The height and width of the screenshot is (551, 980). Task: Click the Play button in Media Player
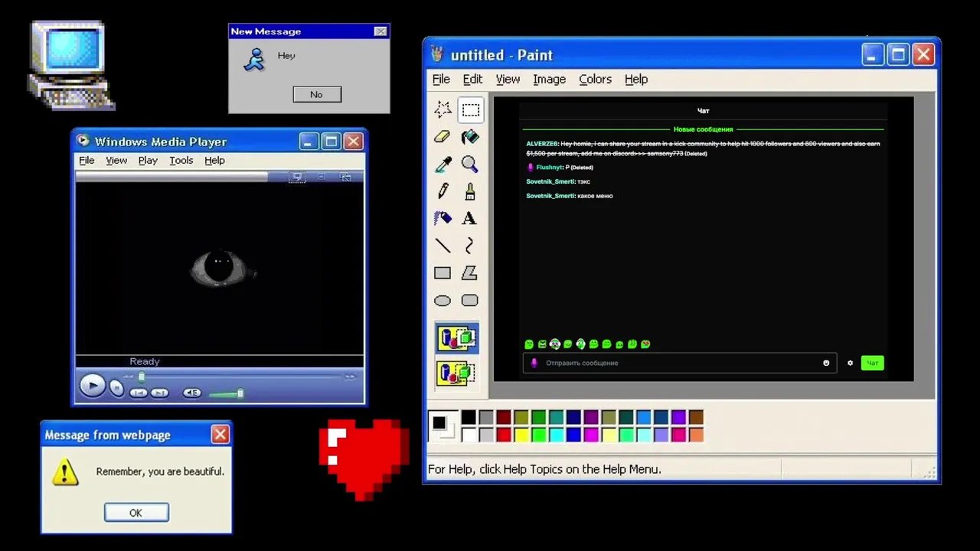click(92, 386)
